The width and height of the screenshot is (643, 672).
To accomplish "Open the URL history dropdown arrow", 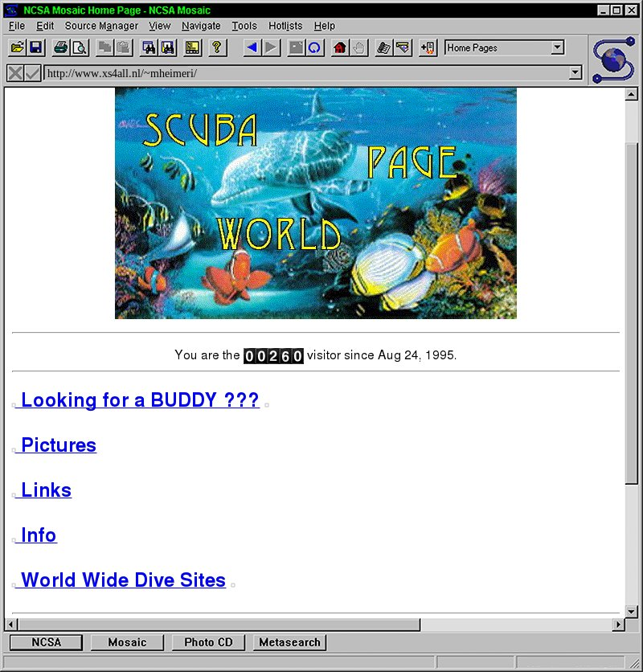I will 575,73.
